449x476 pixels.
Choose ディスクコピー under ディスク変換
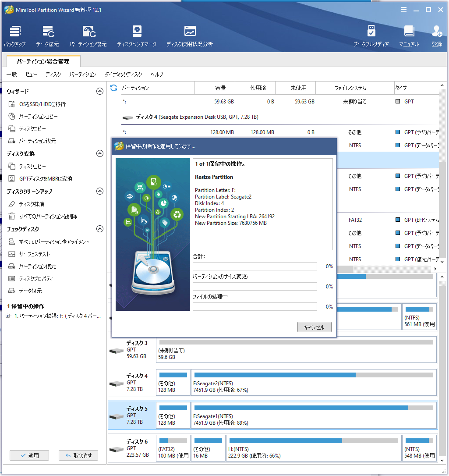27,167
